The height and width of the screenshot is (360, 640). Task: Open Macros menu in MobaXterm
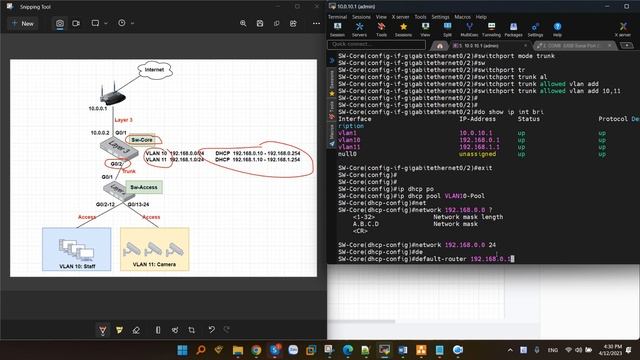(462, 17)
